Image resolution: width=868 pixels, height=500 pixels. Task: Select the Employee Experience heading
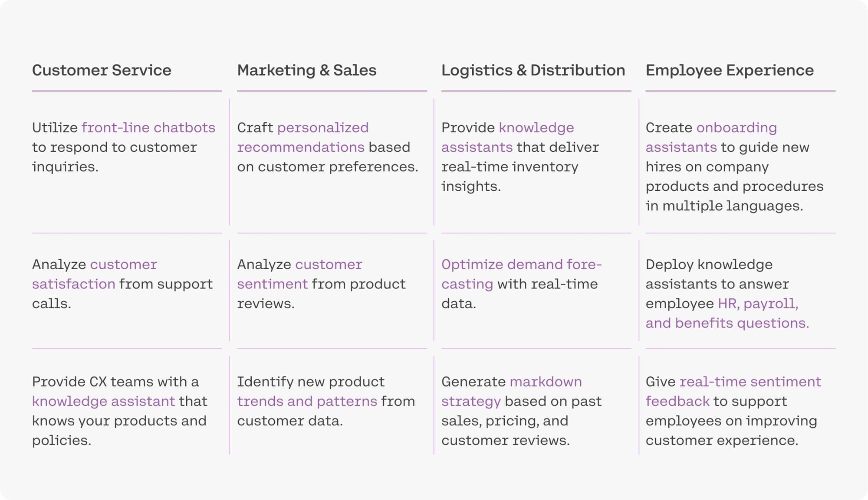point(730,70)
